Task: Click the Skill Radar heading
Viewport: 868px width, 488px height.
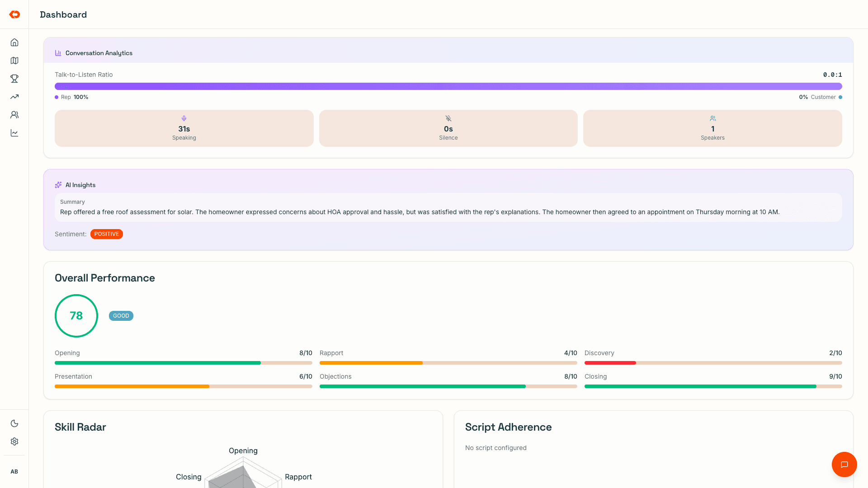Action: pyautogui.click(x=80, y=427)
